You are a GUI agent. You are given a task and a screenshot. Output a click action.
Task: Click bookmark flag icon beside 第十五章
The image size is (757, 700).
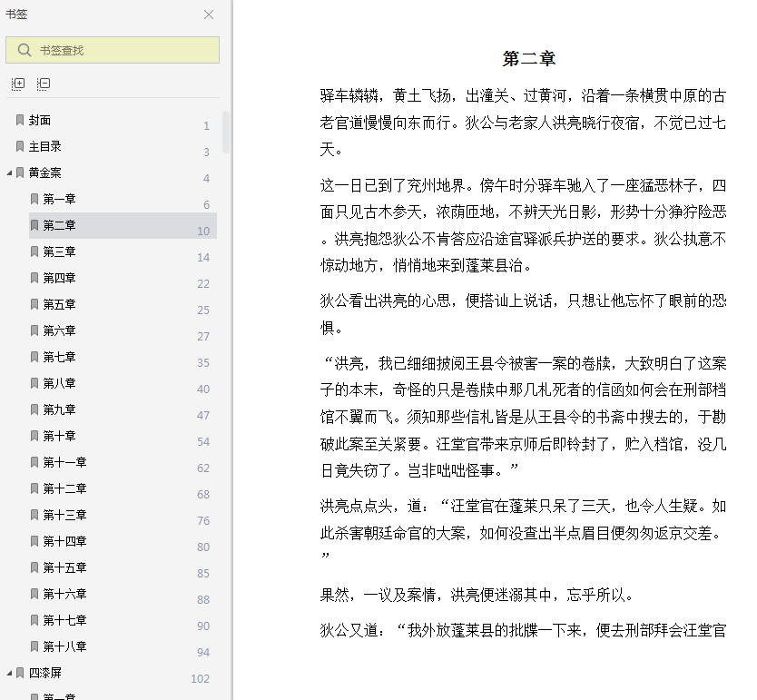pos(34,567)
